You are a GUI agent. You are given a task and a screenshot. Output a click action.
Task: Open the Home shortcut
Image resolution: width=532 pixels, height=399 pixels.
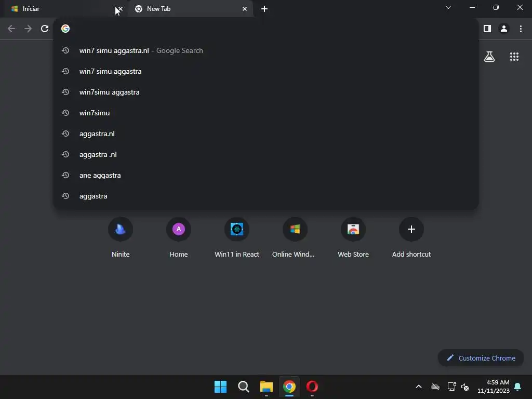(179, 237)
